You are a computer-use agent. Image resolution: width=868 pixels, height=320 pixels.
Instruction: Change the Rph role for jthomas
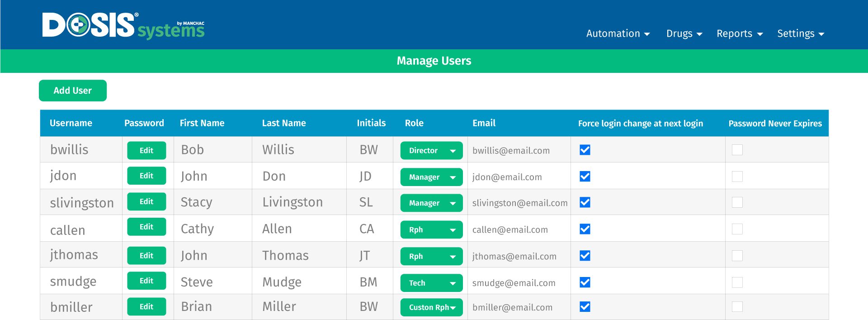pyautogui.click(x=432, y=256)
